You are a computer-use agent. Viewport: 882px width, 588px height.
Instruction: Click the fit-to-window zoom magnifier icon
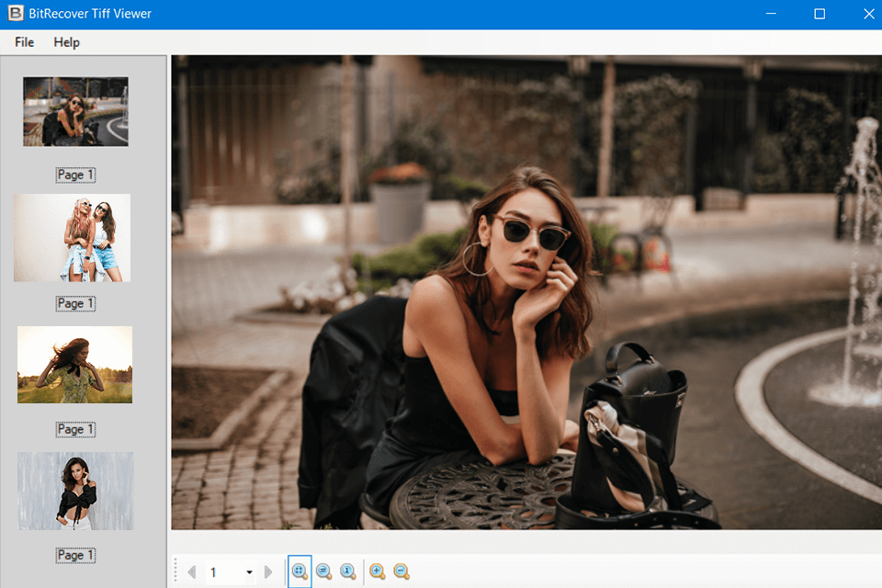click(300, 571)
